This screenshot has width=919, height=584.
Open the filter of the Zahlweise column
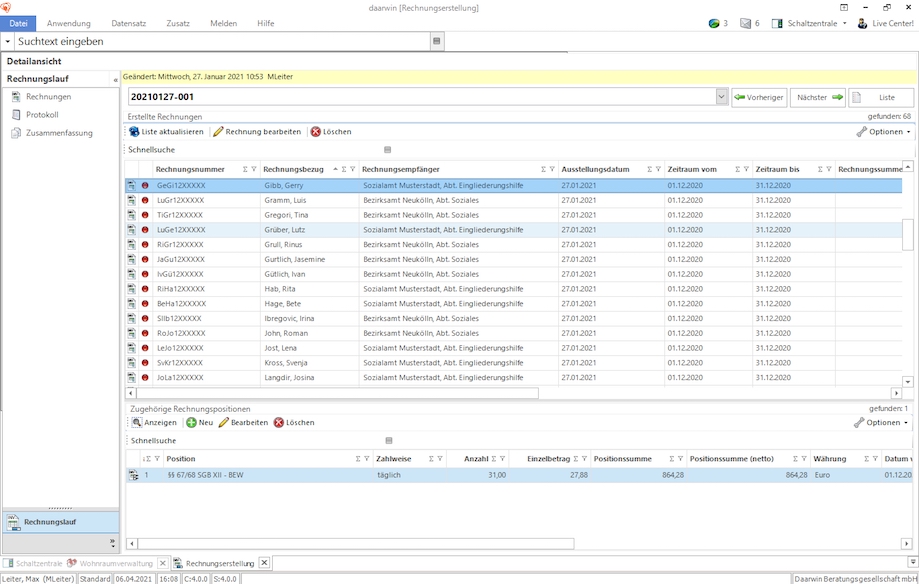point(440,459)
